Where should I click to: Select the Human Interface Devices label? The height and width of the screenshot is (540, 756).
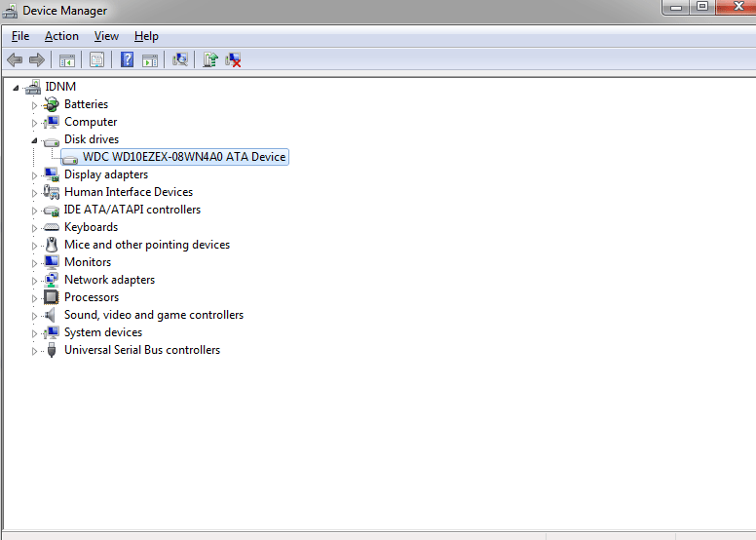(x=129, y=192)
